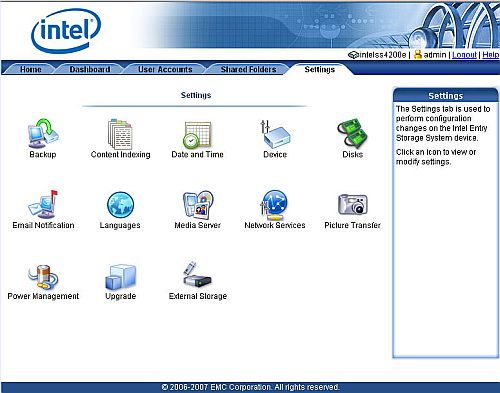Click the 'admin' username text

pyautogui.click(x=435, y=55)
